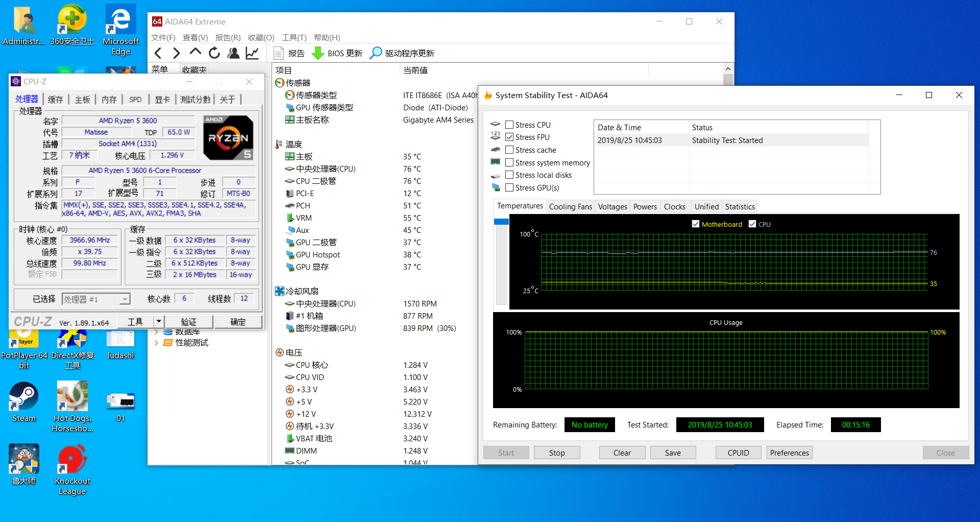Screen dimensions: 980x522
Task: Click the AIDA64 Extreme title bar icon
Action: point(157,21)
